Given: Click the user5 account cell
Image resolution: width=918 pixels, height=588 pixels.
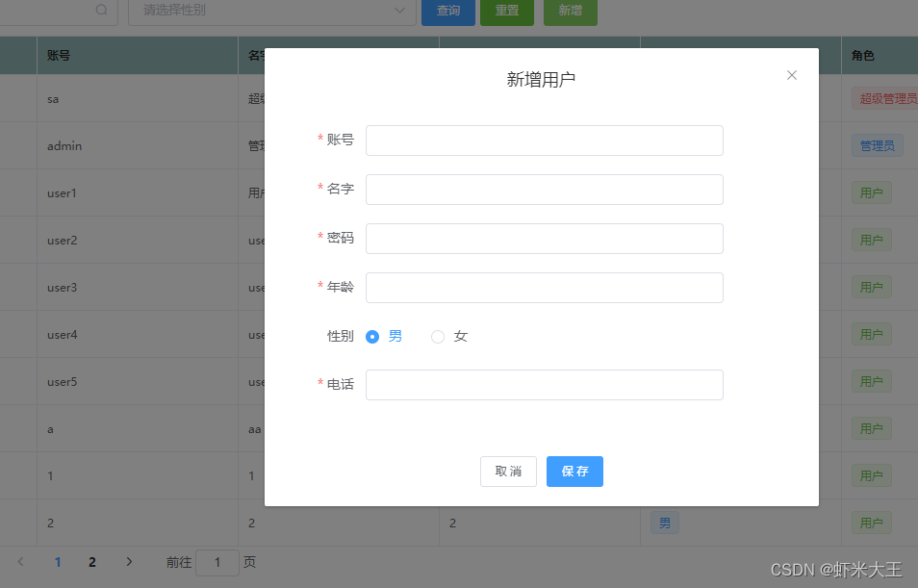Looking at the screenshot, I should coord(138,382).
